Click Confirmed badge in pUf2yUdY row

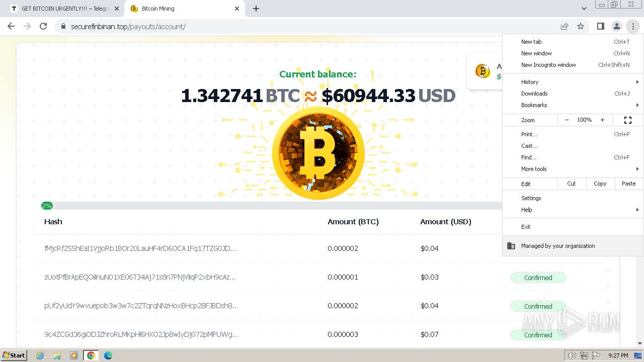pyautogui.click(x=538, y=306)
